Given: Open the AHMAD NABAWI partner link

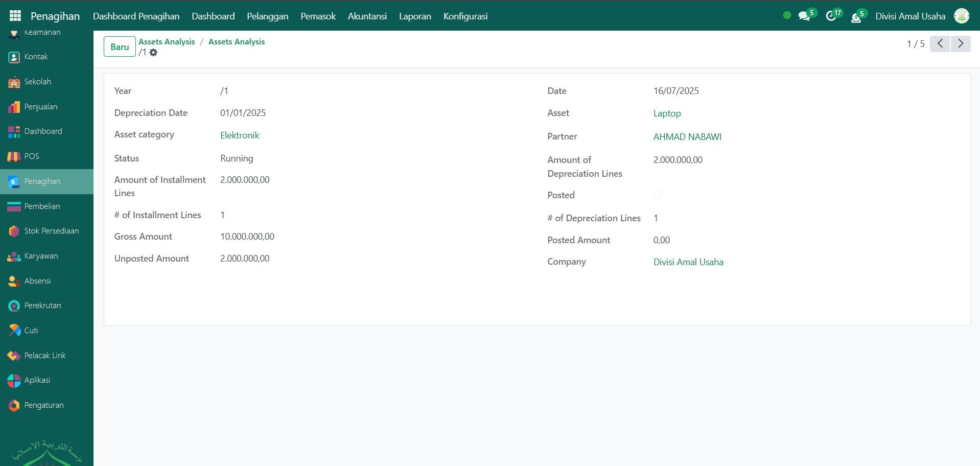Looking at the screenshot, I should tap(687, 137).
